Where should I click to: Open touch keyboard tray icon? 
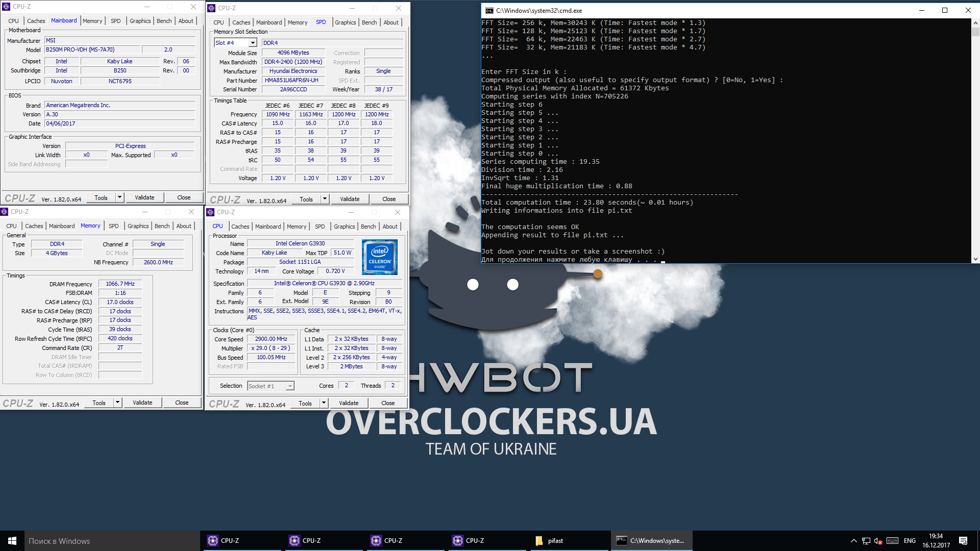(x=893, y=541)
